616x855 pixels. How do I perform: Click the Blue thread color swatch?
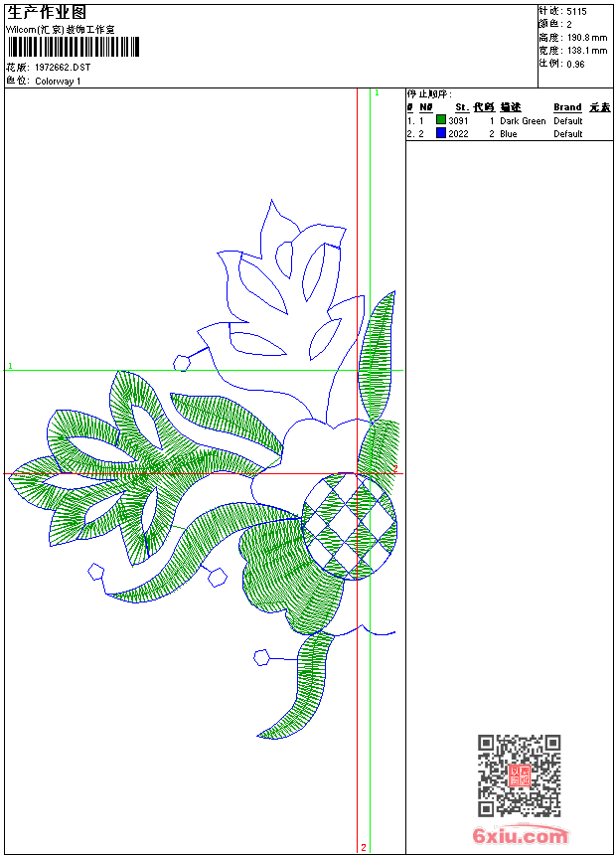tap(441, 133)
